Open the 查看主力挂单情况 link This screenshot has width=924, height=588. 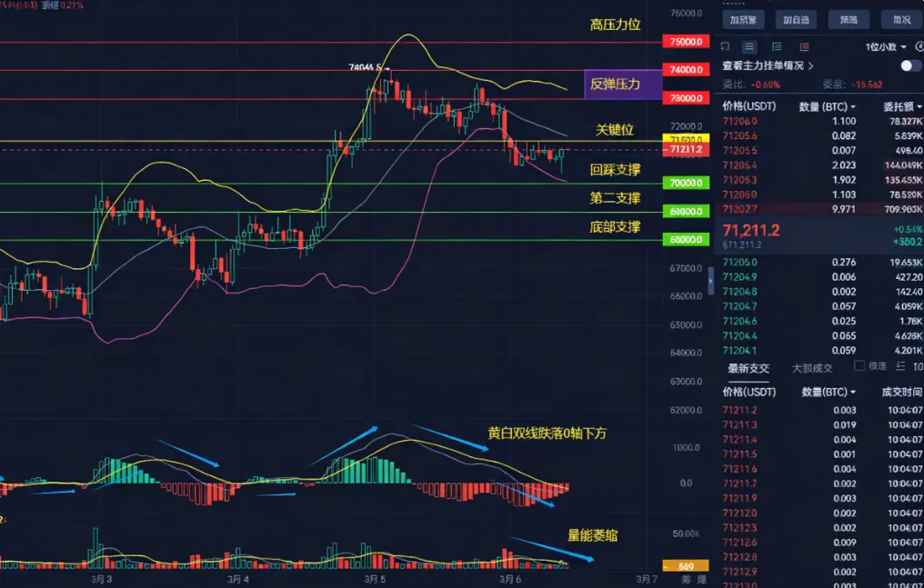pyautogui.click(x=768, y=66)
